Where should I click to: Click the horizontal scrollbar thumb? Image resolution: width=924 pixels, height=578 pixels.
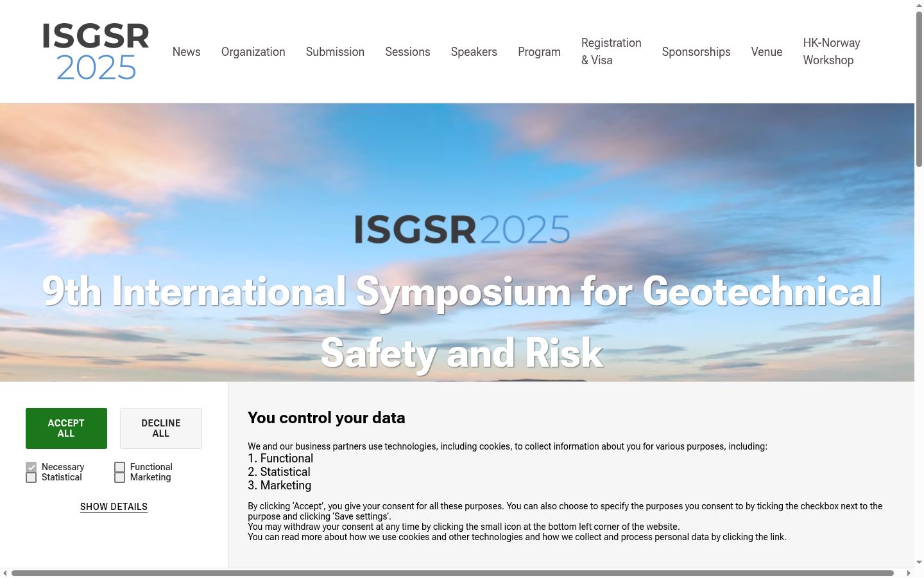(x=452, y=573)
